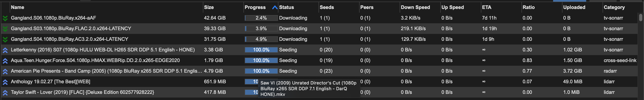Click seeding icon for Aqua.Teen.Hunger.Force torrent
This screenshot has width=644, height=100.
tap(5, 61)
